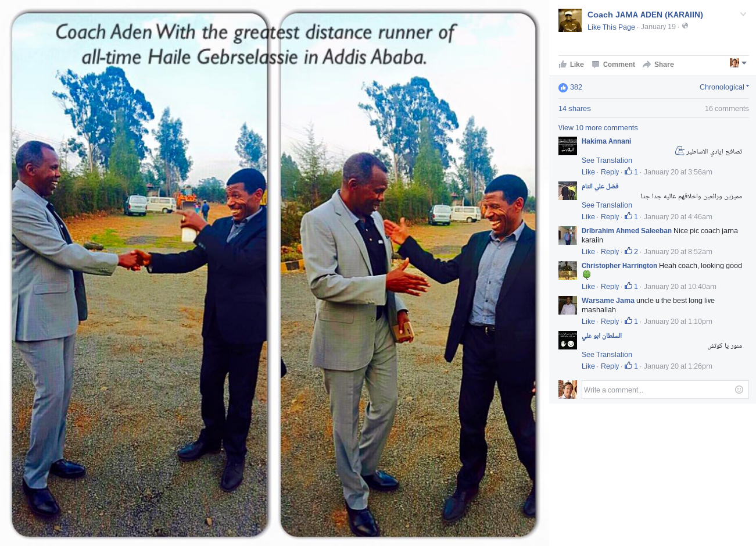
Task: Open Coach JAMA ADEN page avatar
Action: coord(570,20)
